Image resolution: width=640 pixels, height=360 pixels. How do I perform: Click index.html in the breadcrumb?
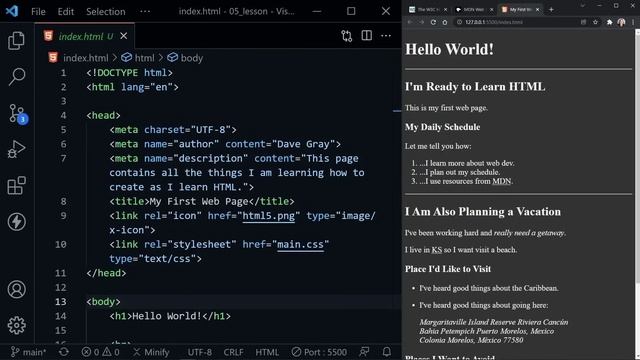(86, 58)
